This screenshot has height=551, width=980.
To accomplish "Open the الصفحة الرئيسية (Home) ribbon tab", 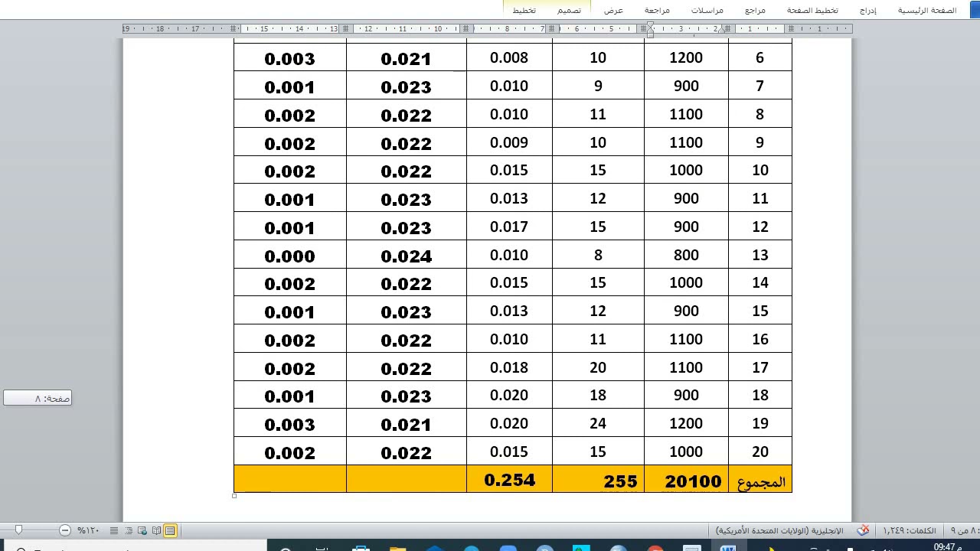I will coord(927,11).
